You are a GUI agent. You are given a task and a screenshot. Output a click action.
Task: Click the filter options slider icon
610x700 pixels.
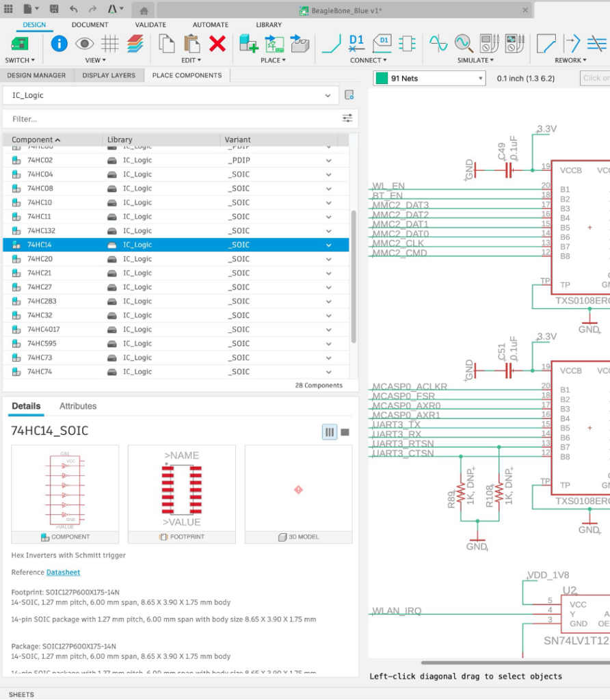click(348, 118)
